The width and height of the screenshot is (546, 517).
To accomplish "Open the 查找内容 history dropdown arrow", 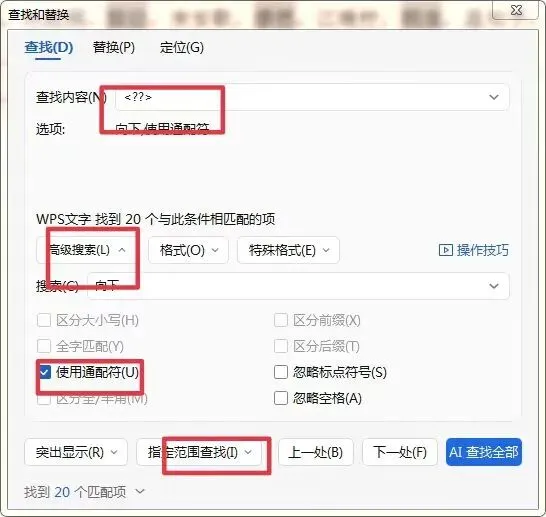I will click(x=494, y=97).
